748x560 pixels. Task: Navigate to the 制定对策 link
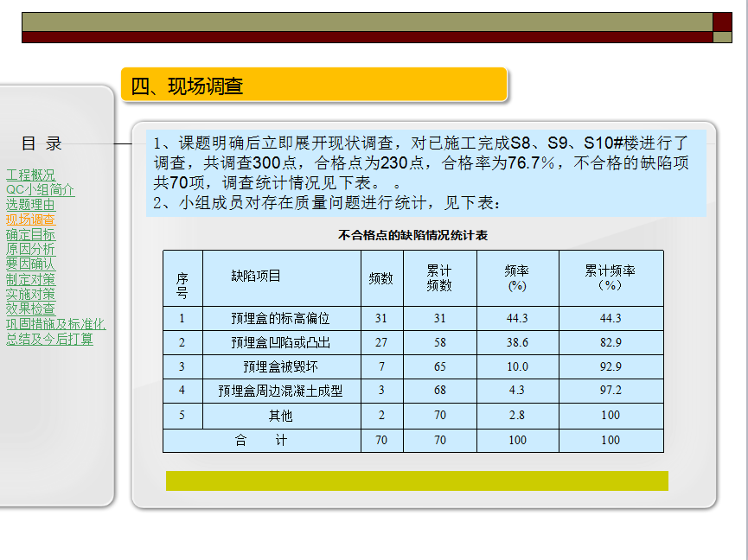pyautogui.click(x=30, y=279)
